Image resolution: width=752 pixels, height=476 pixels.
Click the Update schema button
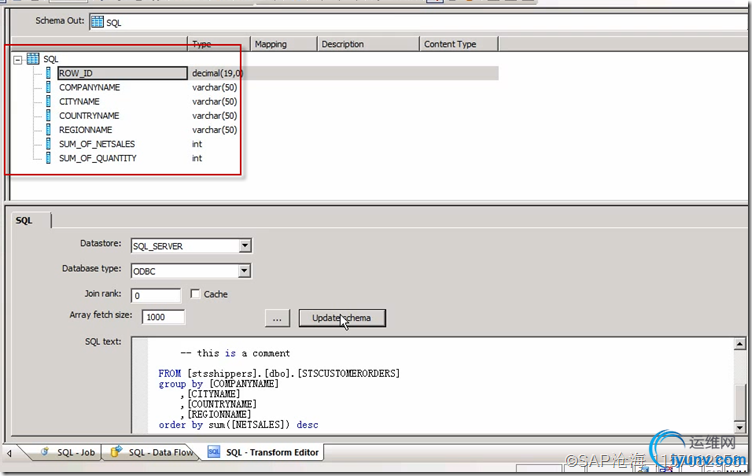pos(342,318)
